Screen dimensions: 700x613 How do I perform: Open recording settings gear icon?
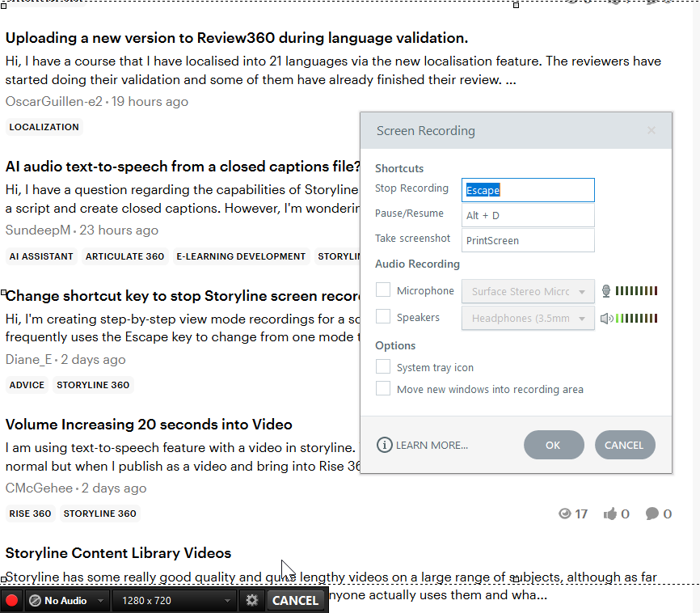[251, 601]
